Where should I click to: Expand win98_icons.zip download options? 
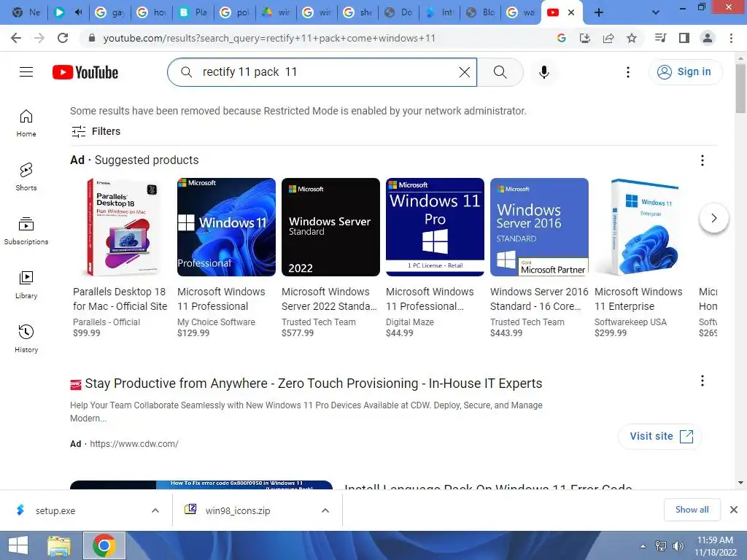point(325,510)
